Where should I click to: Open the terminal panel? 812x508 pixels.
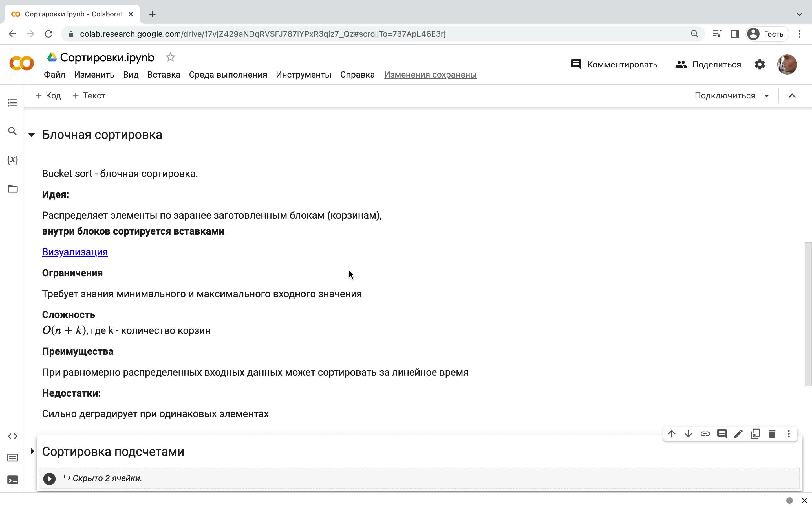[x=12, y=480]
